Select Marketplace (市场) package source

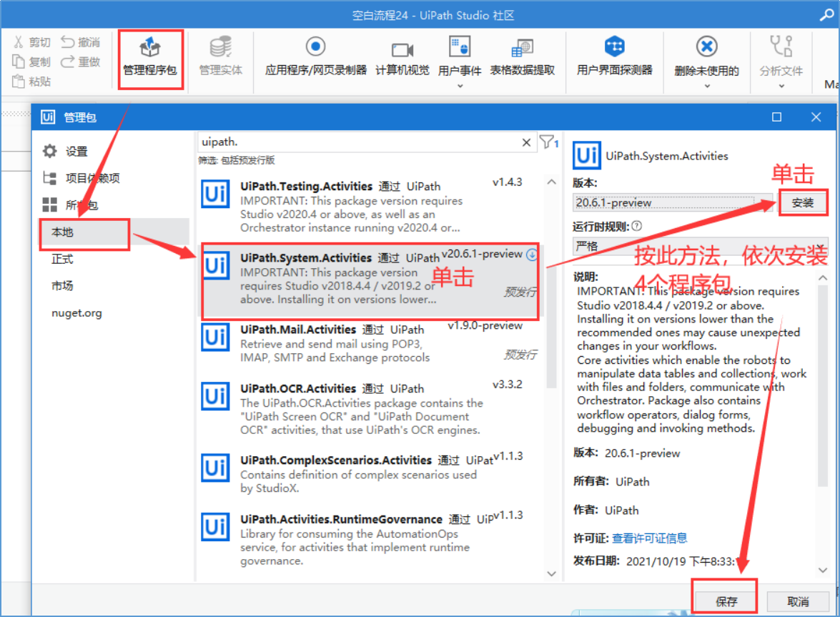point(62,286)
